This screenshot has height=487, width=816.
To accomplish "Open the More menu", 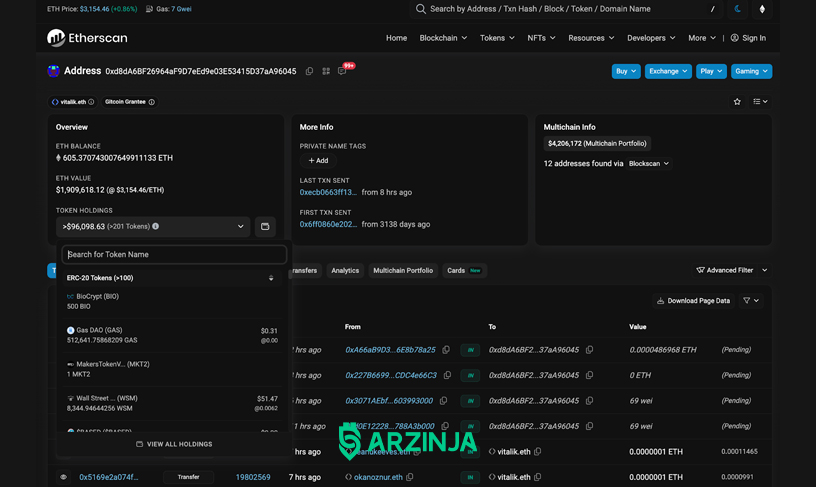I will tap(702, 38).
